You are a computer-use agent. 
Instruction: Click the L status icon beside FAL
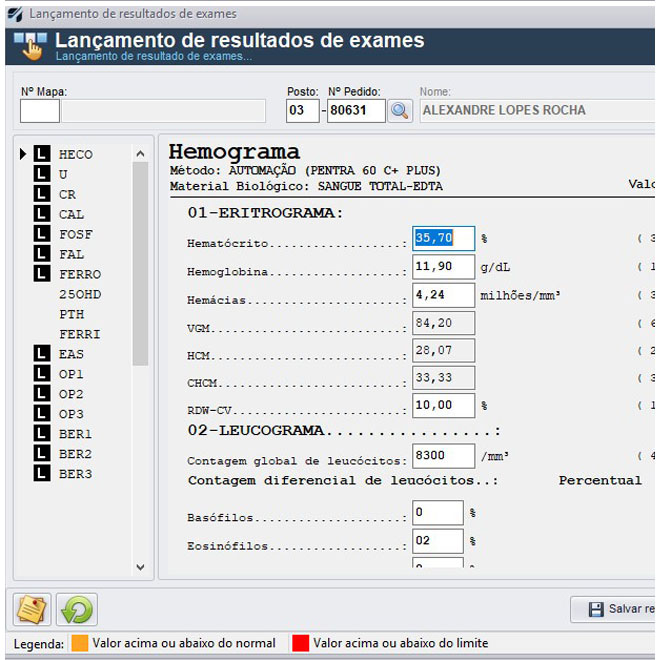42,254
